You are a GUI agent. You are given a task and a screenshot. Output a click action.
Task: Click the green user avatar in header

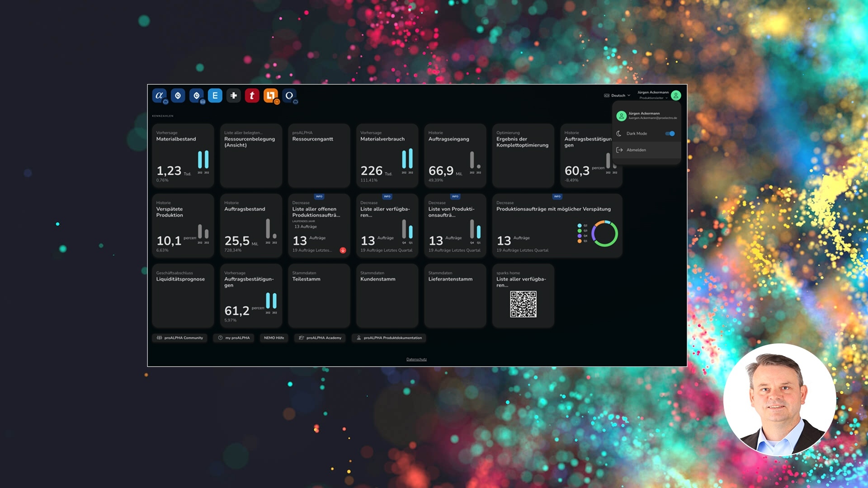(x=676, y=95)
